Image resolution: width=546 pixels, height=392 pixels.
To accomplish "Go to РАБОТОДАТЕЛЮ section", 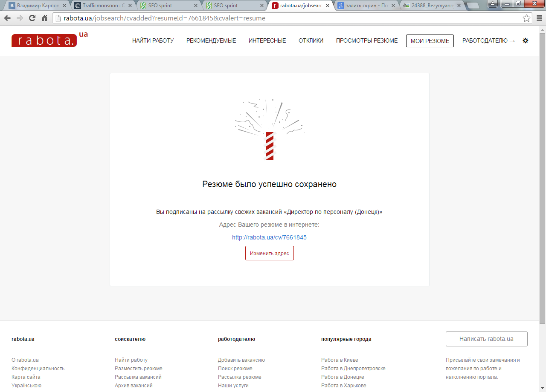I will click(489, 41).
